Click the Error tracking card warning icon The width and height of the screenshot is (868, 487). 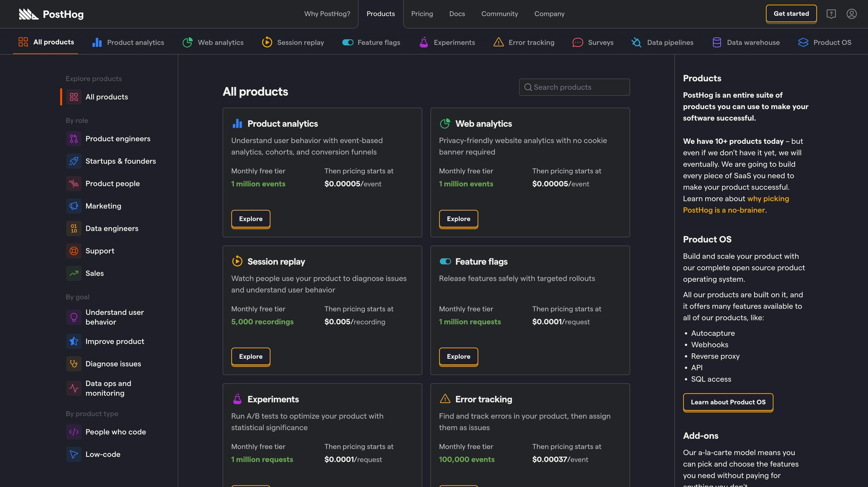pyautogui.click(x=445, y=399)
